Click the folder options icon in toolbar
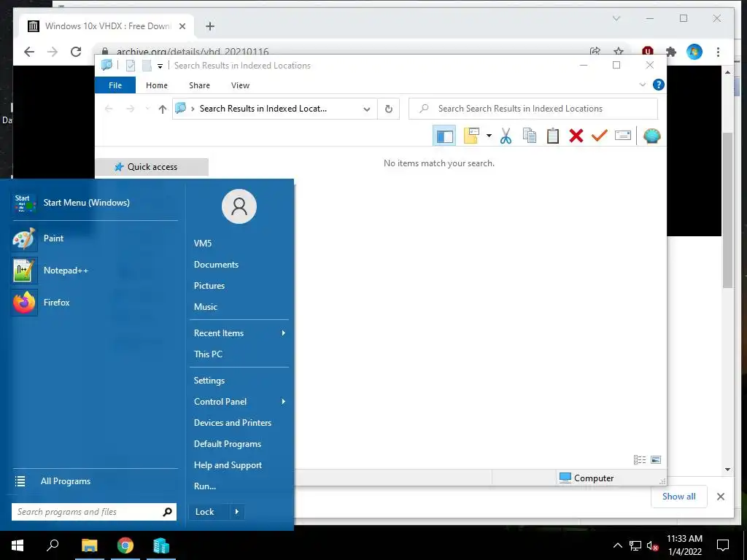747x560 pixels. [x=472, y=136]
